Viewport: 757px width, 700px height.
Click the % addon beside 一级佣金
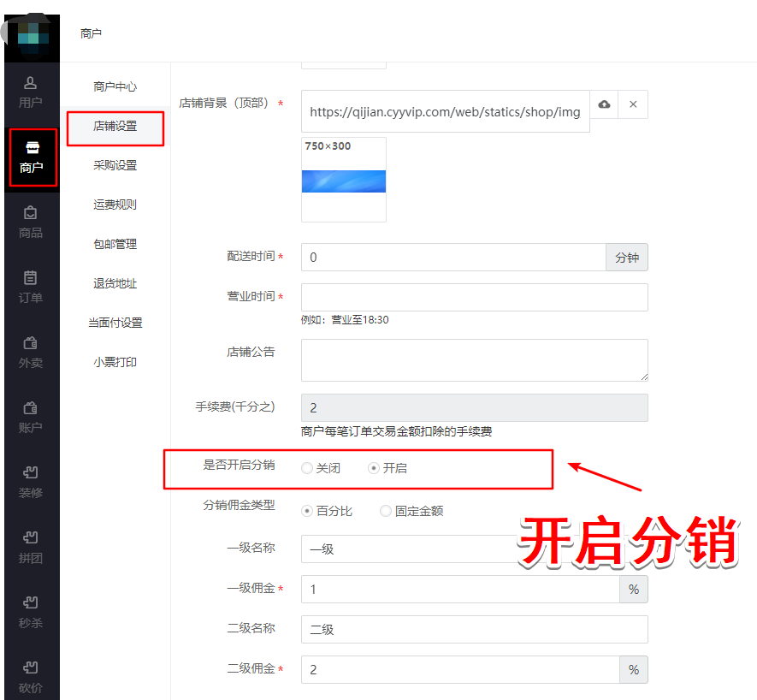point(634,589)
